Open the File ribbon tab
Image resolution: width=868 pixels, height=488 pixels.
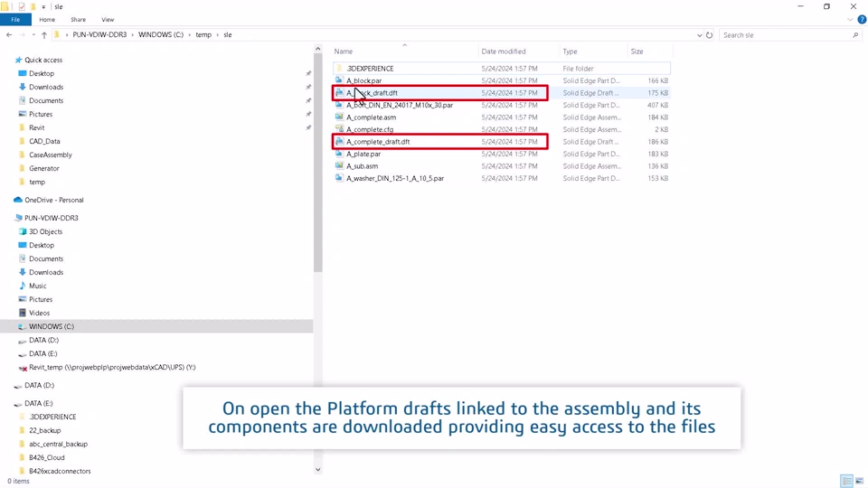coord(15,19)
